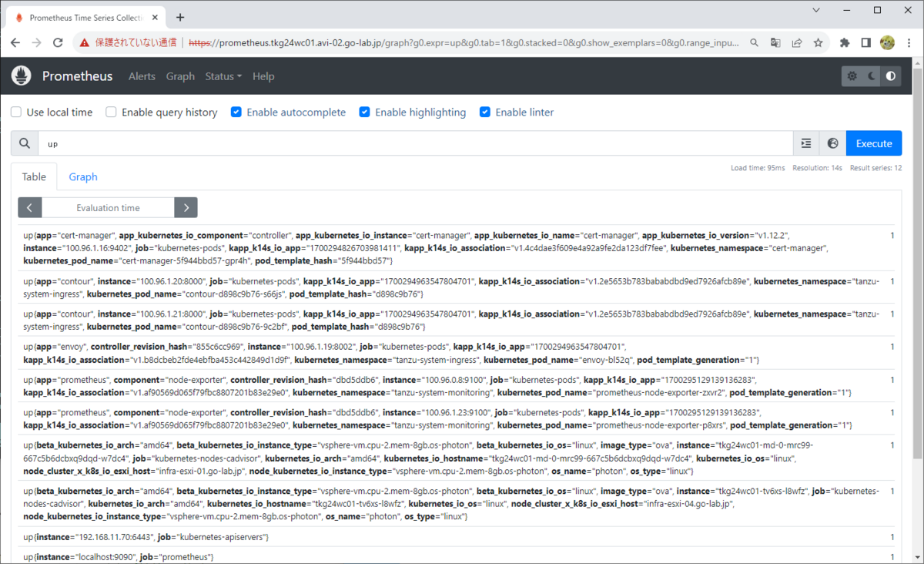The height and width of the screenshot is (564, 924).
Task: Click cadvisor series on infra-esxi-04.go-lab.jp
Action: (x=458, y=503)
